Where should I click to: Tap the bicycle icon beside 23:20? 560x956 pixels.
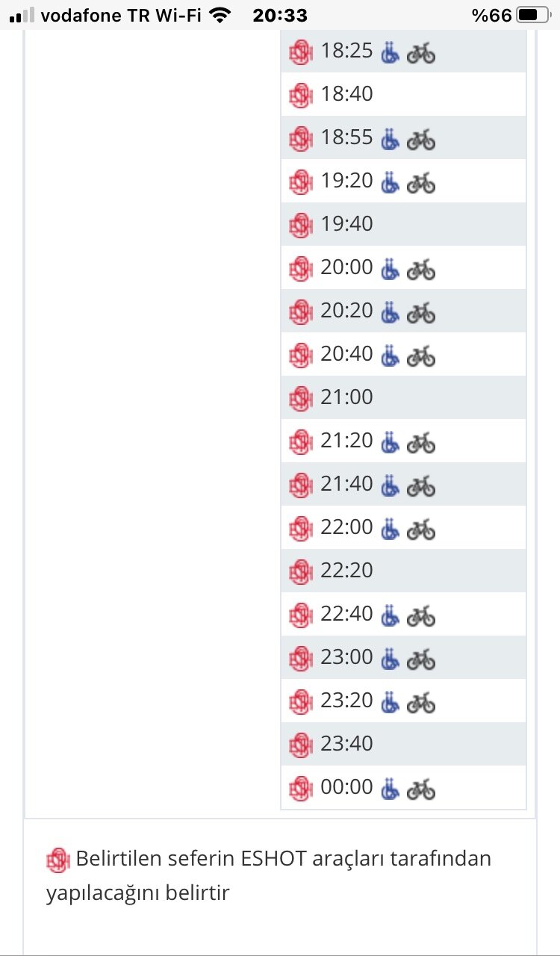(421, 702)
